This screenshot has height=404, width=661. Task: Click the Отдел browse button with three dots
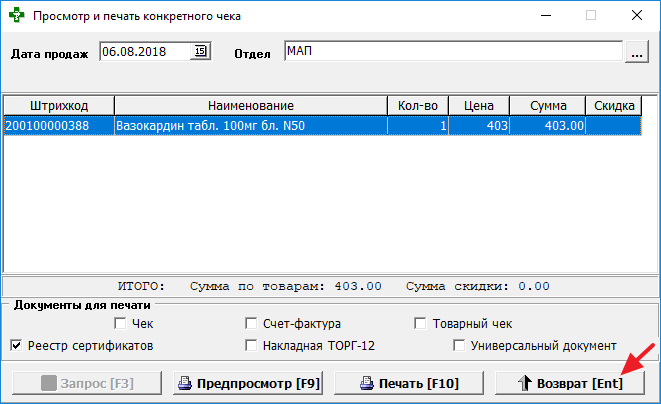coord(637,51)
